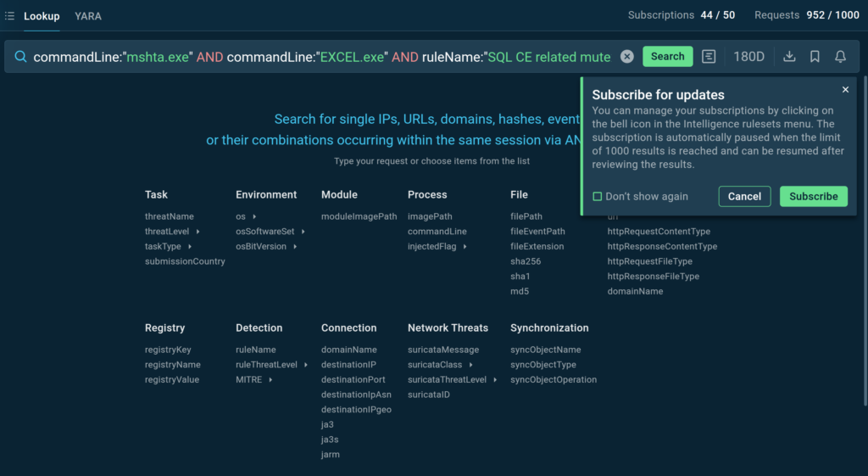Open the 180D time range selector
Screen dimensions: 868x476
tap(748, 57)
